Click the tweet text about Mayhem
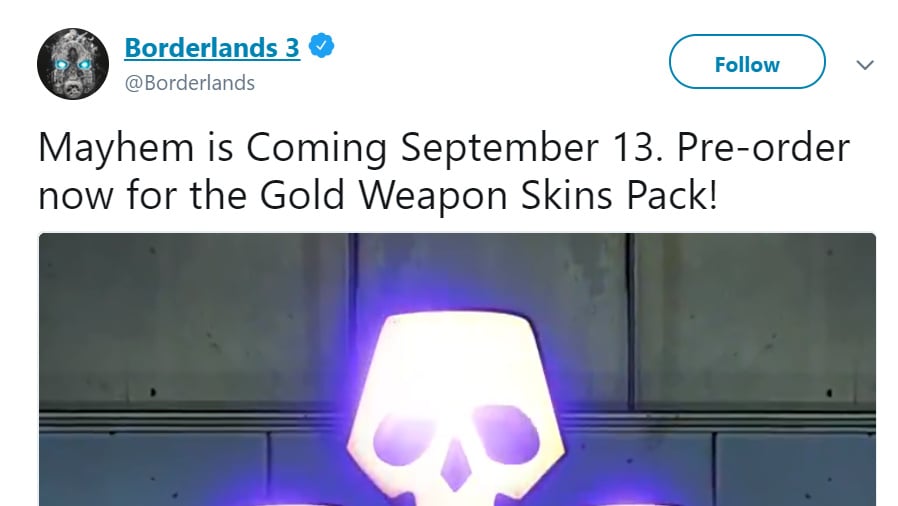The width and height of the screenshot is (898, 506). click(x=444, y=171)
